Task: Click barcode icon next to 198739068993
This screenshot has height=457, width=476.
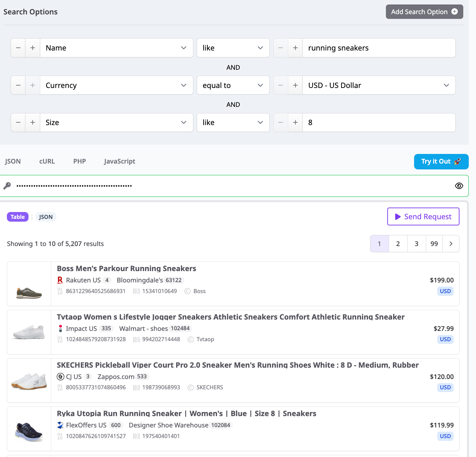Action: [137, 387]
